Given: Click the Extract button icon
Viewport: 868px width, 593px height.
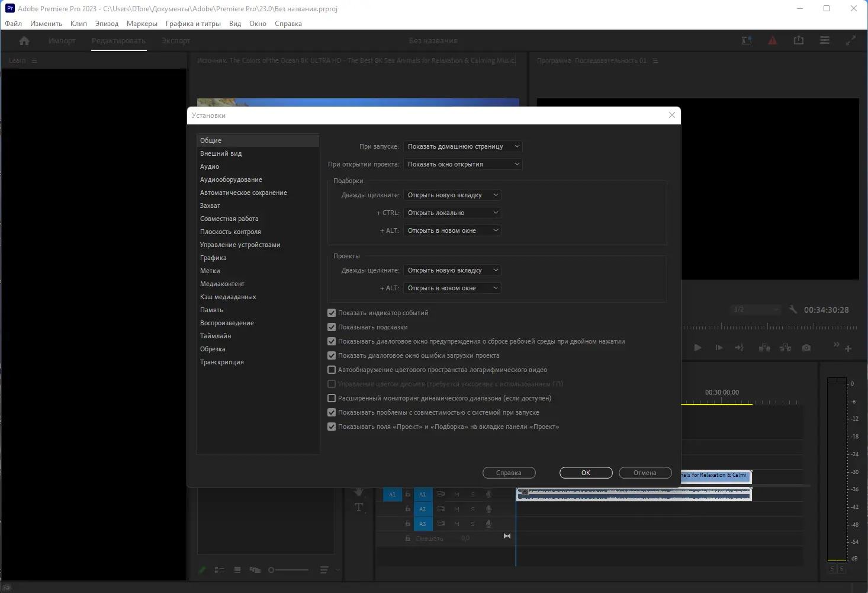Looking at the screenshot, I should pos(786,348).
